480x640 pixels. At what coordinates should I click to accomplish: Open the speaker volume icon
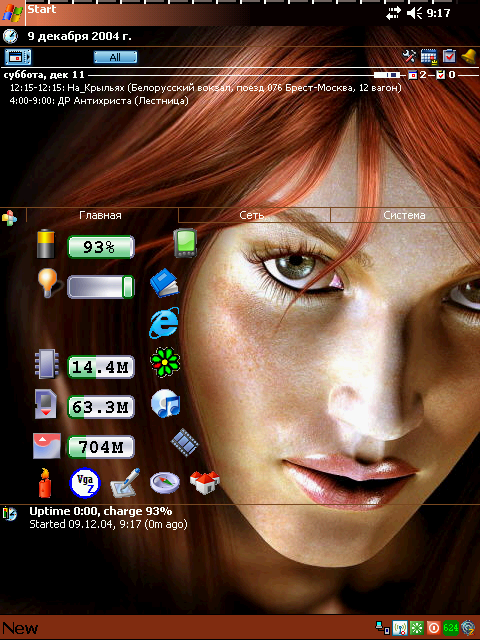[x=414, y=13]
